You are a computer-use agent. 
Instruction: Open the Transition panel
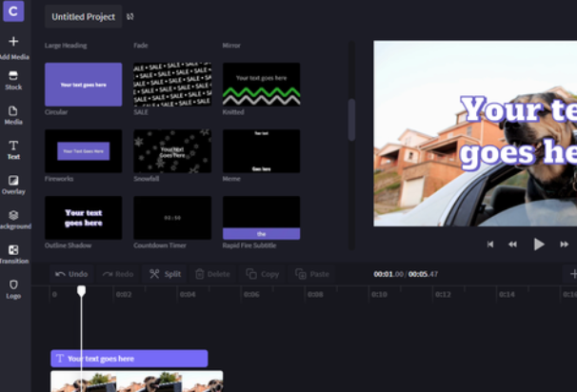point(13,254)
